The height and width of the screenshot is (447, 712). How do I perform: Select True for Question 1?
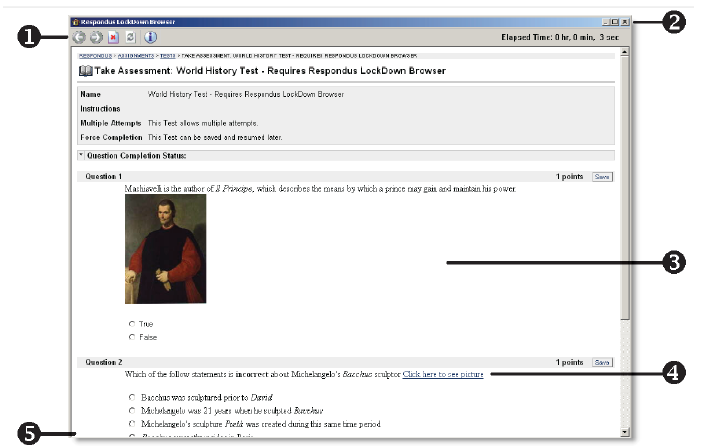click(x=131, y=324)
